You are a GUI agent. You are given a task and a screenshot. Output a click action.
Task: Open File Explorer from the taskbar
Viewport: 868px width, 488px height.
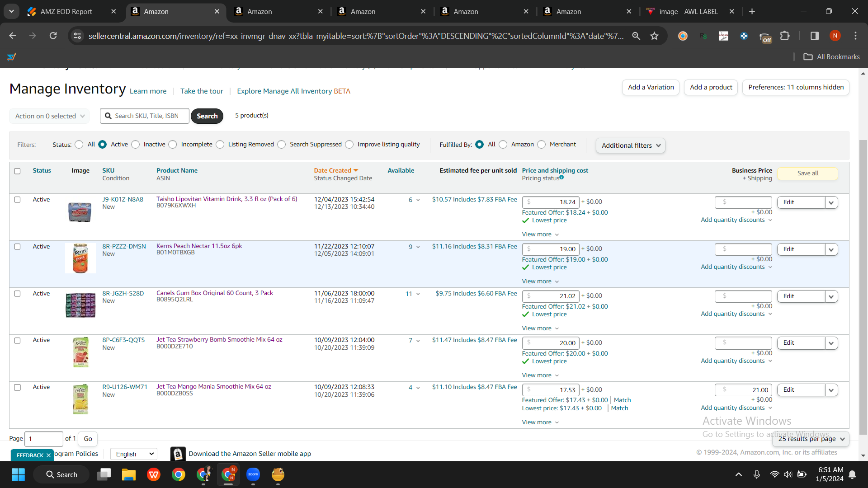click(x=129, y=474)
